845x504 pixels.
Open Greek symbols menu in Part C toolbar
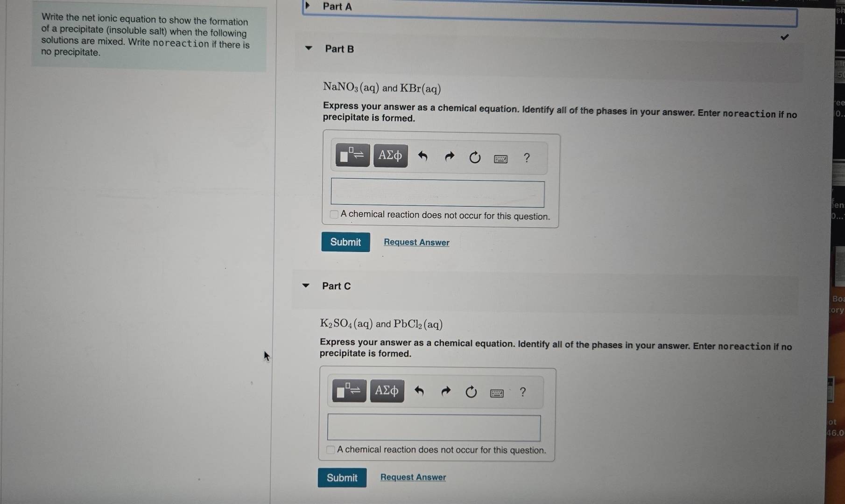point(387,391)
